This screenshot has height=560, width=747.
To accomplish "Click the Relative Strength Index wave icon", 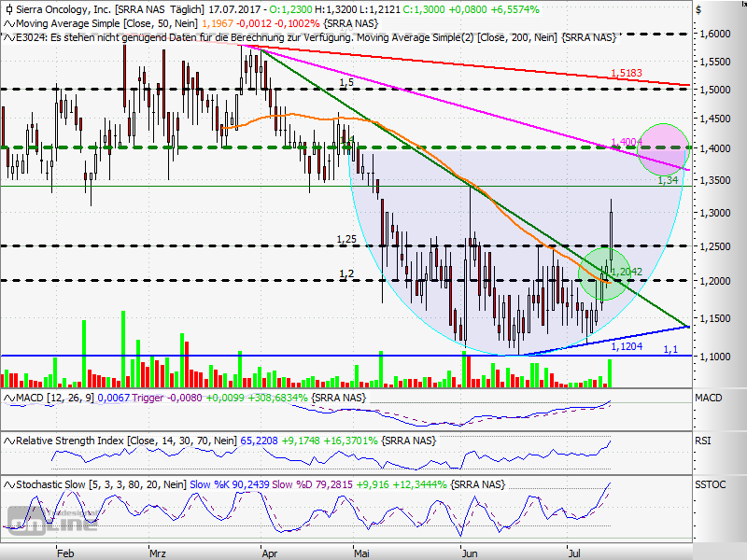I will tap(8, 439).
